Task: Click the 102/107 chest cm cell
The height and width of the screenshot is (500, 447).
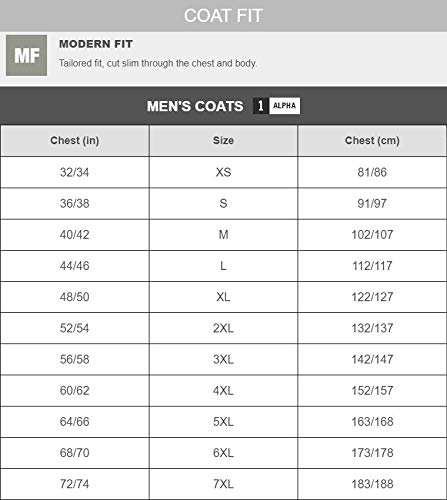Action: tap(372, 235)
